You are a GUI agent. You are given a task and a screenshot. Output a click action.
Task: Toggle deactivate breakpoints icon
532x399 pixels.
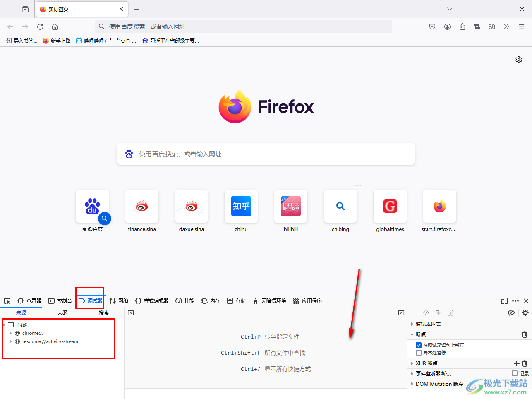pos(512,313)
